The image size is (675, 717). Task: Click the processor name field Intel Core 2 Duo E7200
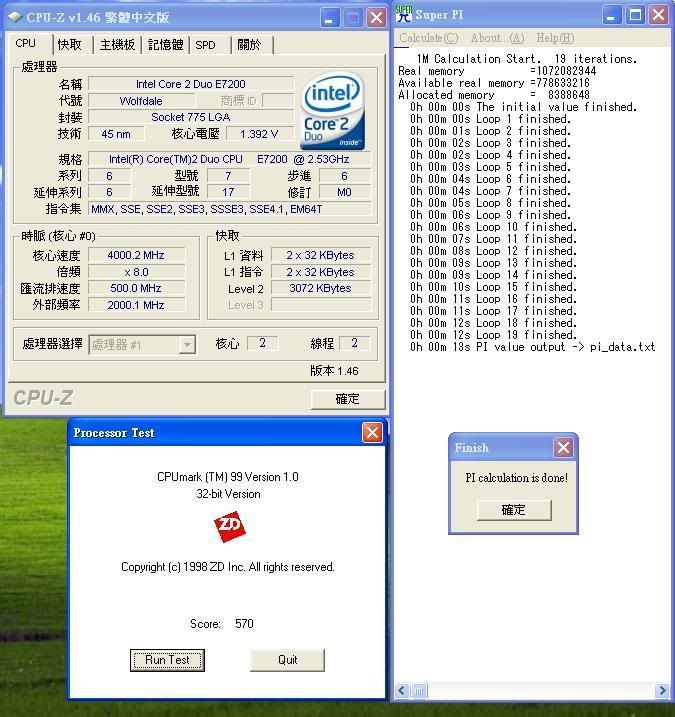191,84
